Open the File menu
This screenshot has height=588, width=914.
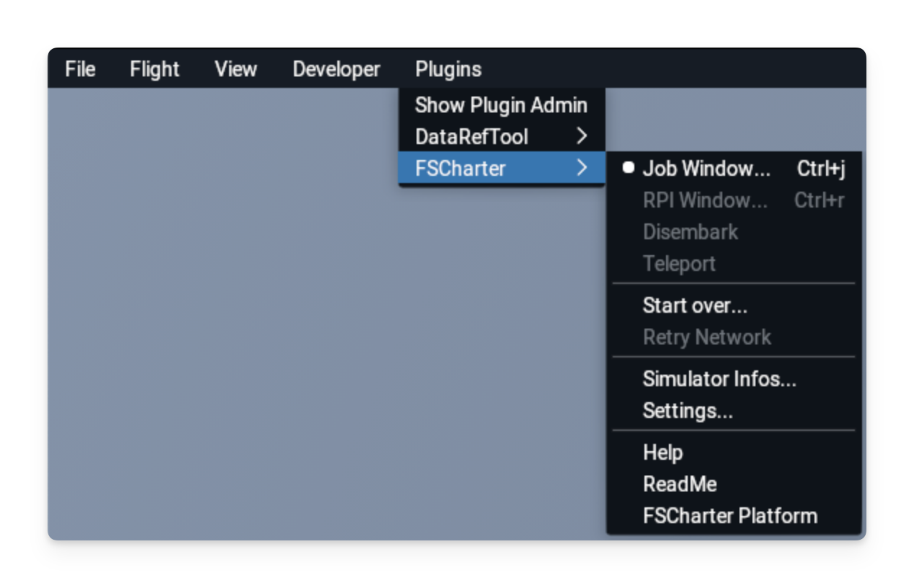tap(80, 69)
